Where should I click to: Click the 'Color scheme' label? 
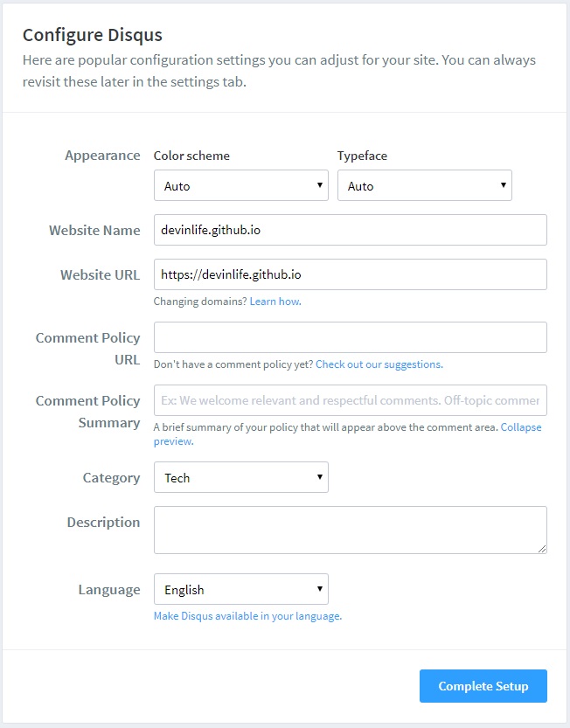tap(191, 156)
